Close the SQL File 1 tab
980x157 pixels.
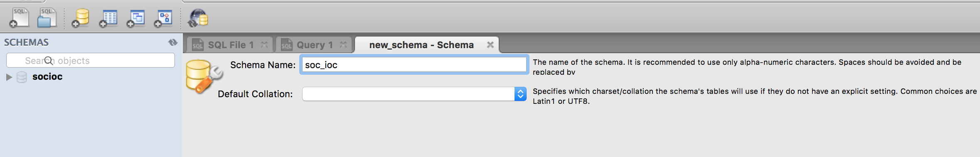pos(264,44)
